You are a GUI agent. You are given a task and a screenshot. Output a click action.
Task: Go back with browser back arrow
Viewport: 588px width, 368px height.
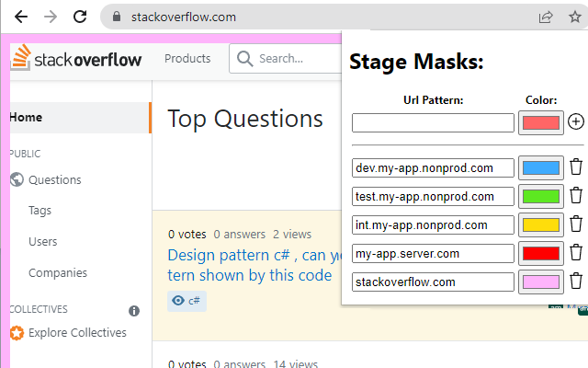[x=21, y=16]
